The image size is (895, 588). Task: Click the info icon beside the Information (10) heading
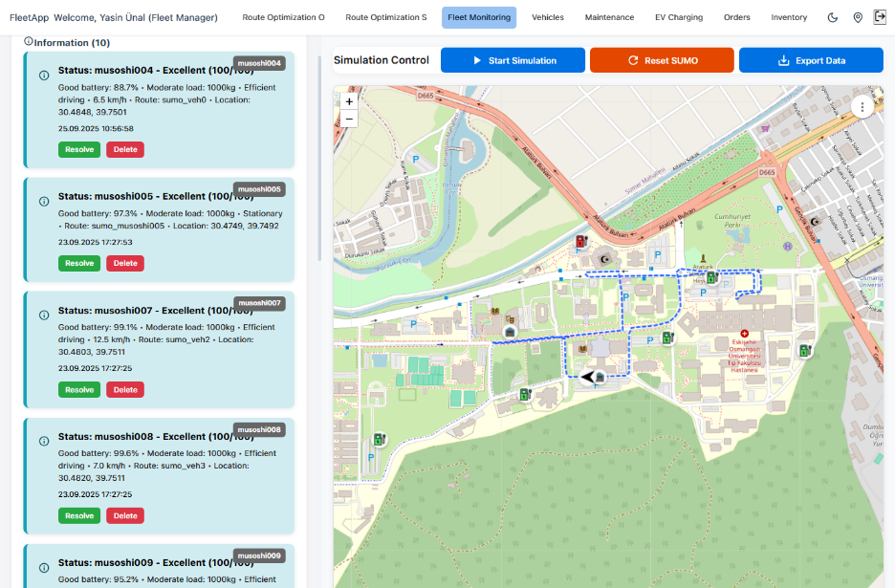coord(28,42)
